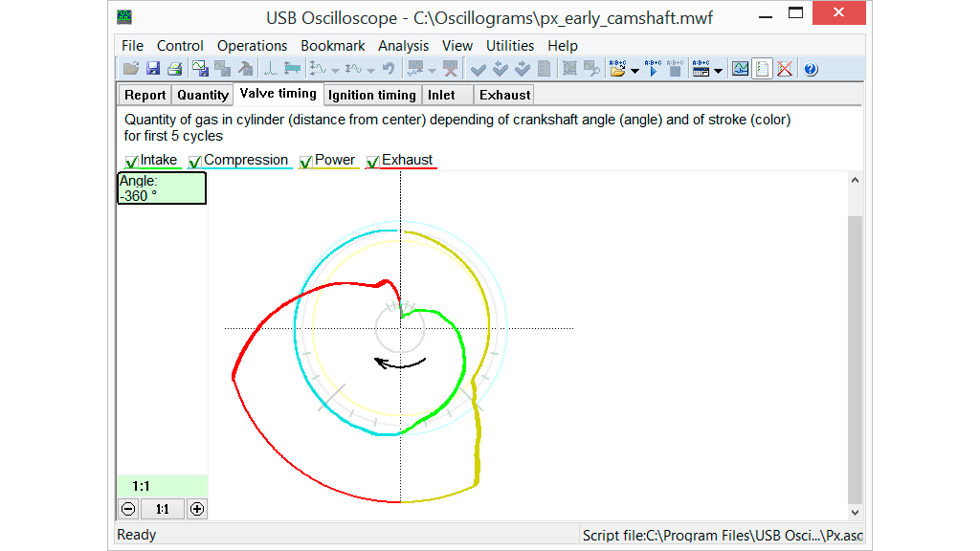The height and width of the screenshot is (551, 980).
Task: Click the grayed save selection icon
Action: 222,69
